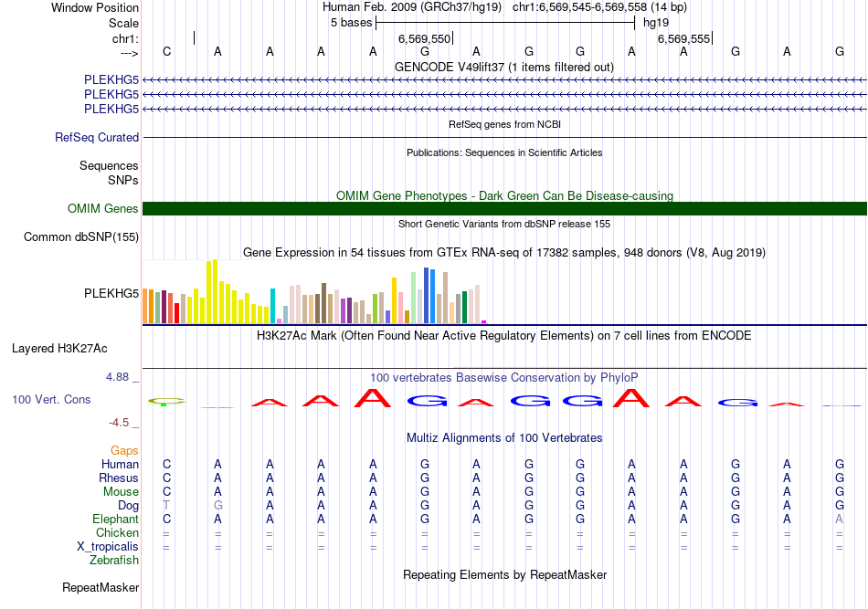
Task: Open the GTEx Gene Expression track title
Action: coord(504,252)
